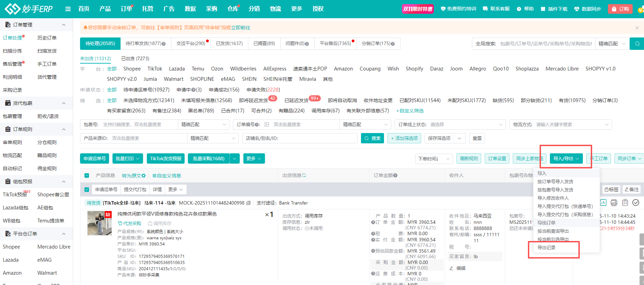This screenshot has width=644, height=285.
Task: Collapse the 组包预报 sidebar section
Action: [64, 182]
